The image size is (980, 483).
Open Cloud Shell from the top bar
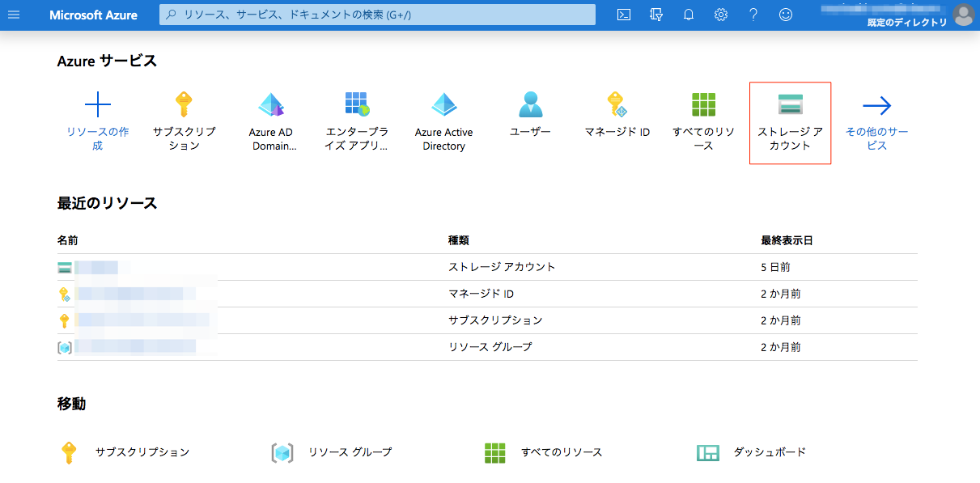[x=624, y=15]
